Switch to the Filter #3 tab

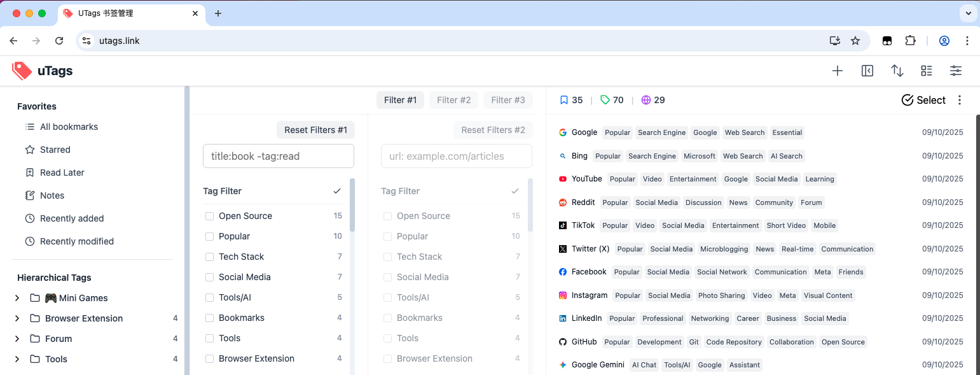[507, 100]
